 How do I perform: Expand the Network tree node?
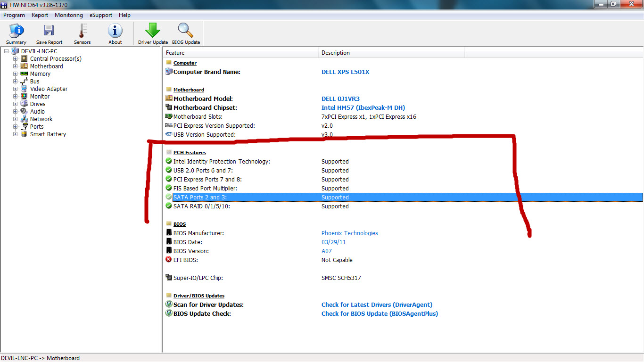pos(16,119)
